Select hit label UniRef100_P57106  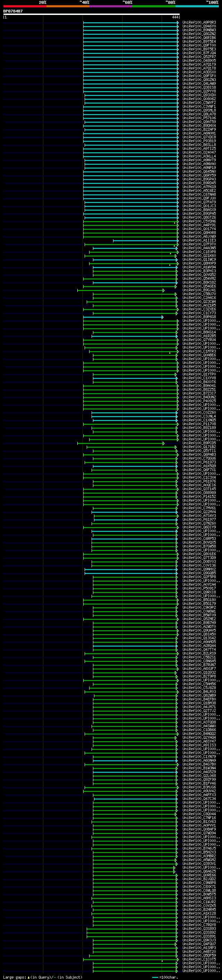tap(199, 118)
